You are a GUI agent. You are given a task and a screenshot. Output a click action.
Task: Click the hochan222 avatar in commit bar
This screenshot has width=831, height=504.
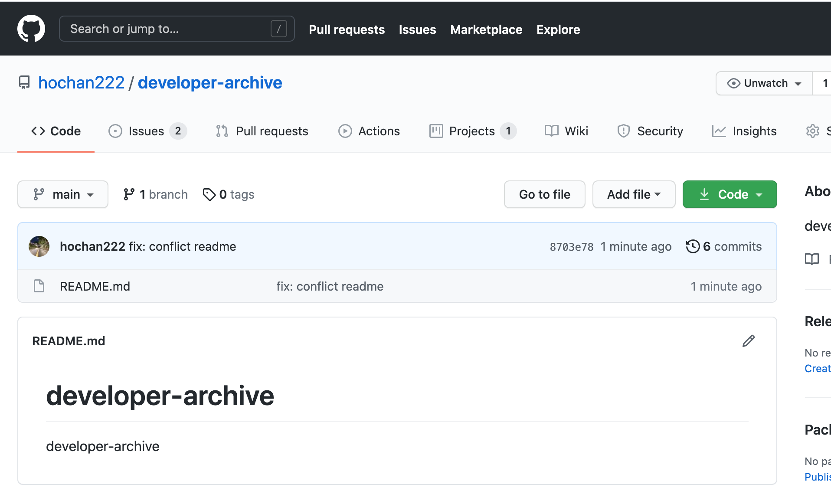tap(39, 246)
